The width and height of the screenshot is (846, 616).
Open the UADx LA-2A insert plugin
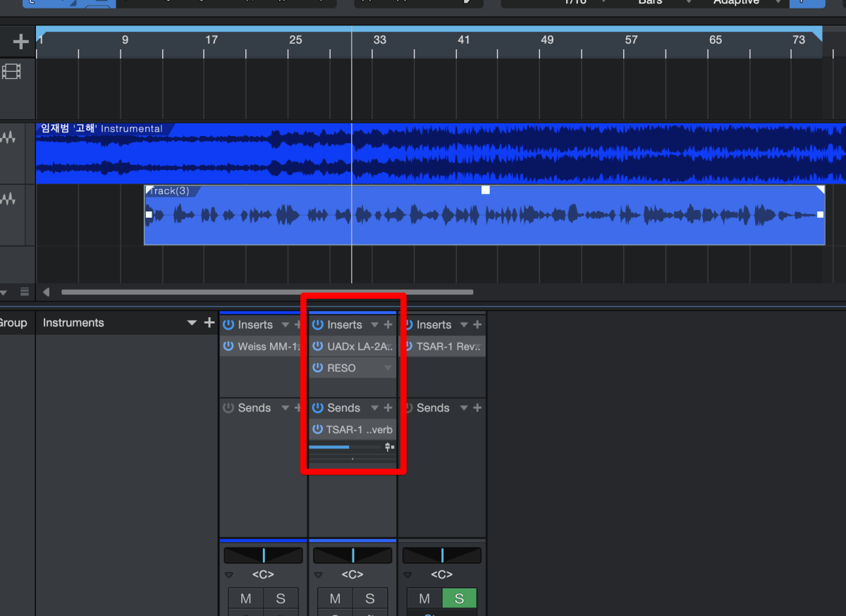point(360,346)
